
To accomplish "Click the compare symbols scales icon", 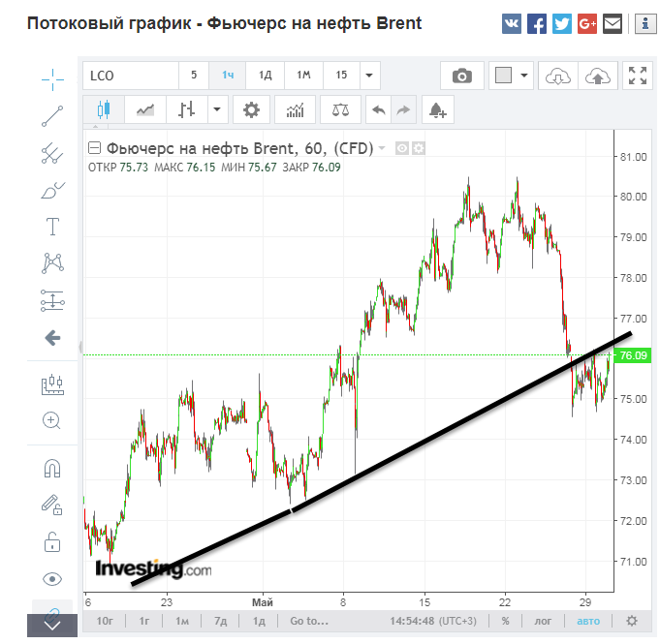I will (x=339, y=109).
